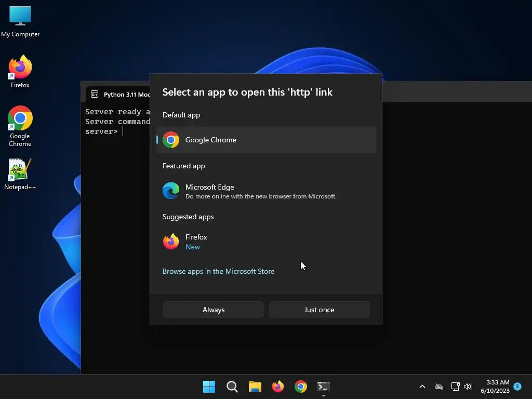This screenshot has height=399, width=532.
Task: Open the notification count badge
Action: point(517,386)
